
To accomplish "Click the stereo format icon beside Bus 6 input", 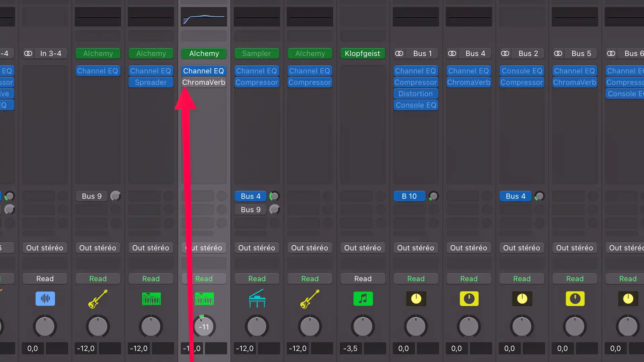I will click(x=611, y=53).
